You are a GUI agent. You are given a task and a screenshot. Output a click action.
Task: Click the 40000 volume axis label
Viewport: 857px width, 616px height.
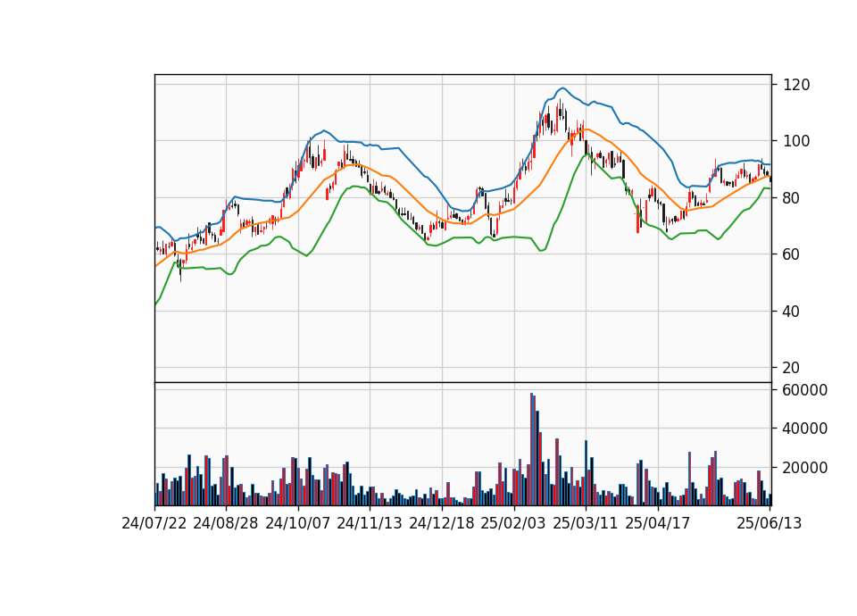coord(805,429)
